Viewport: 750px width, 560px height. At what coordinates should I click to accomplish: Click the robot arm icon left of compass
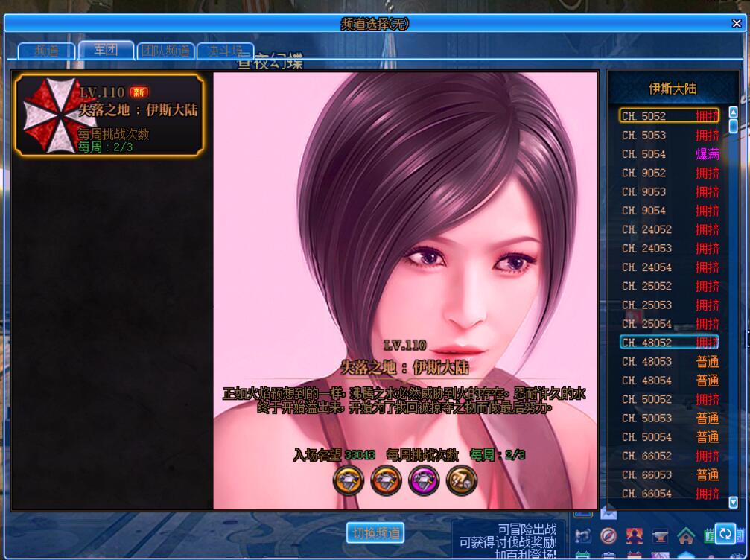pos(582,535)
